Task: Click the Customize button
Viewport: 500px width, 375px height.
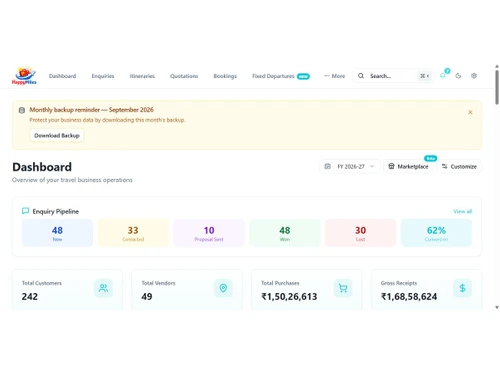Action: coord(459,166)
